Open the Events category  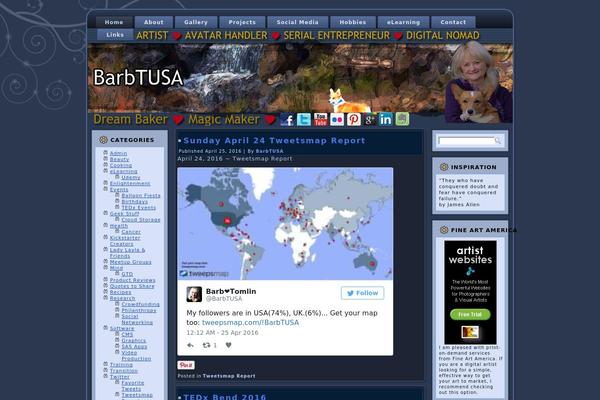pyautogui.click(x=119, y=189)
